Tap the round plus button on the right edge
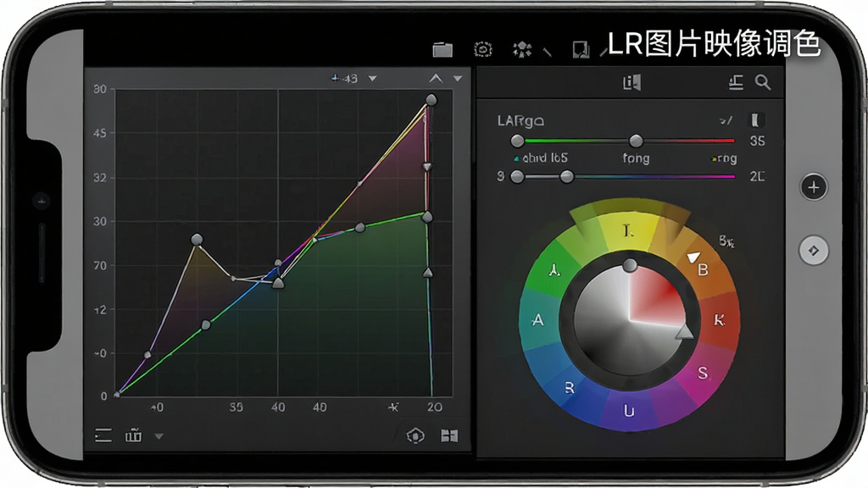868x488 pixels. tap(813, 187)
